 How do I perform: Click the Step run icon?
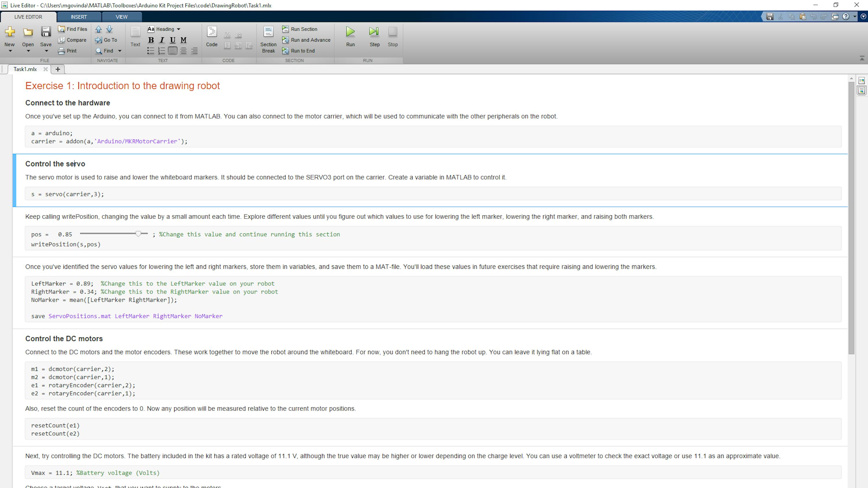tap(374, 32)
